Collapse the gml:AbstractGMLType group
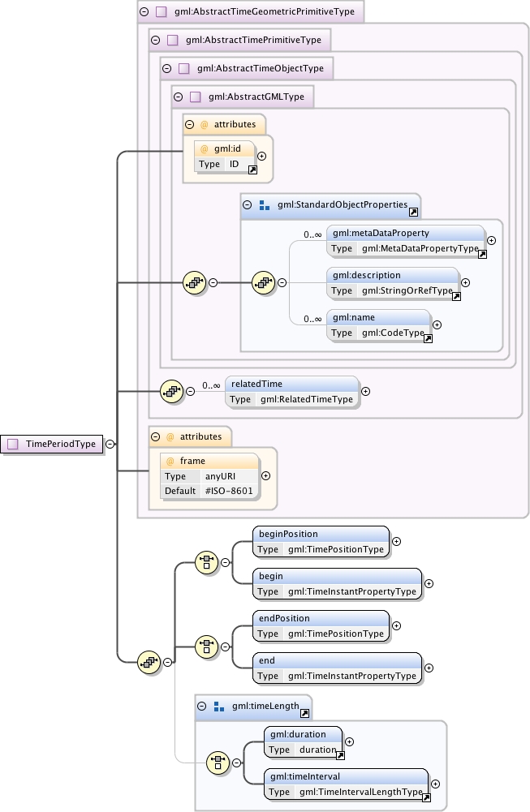This screenshot has width=530, height=812. (179, 97)
